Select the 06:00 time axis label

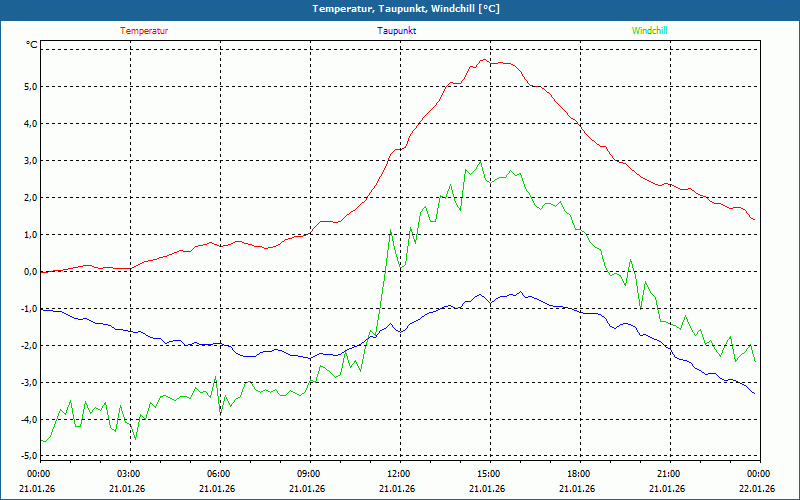tap(219, 474)
